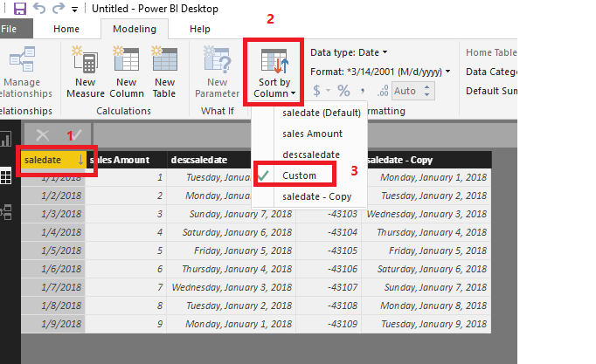Click cell 1/3/2018 in saledate column
Screen dimensions: 596x364
point(53,214)
